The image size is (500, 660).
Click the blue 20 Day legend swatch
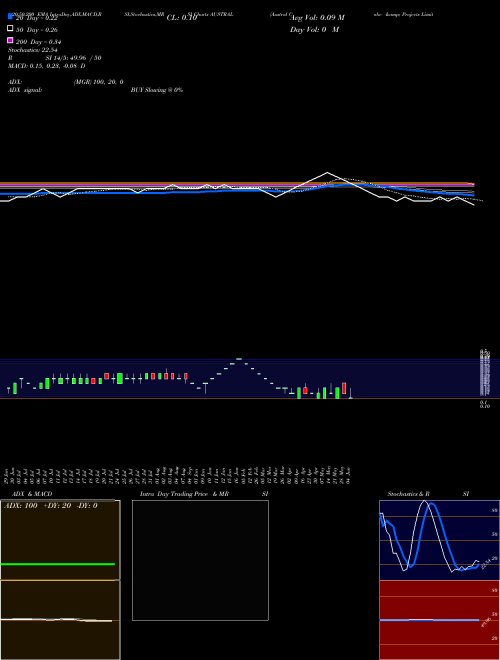[10, 17]
